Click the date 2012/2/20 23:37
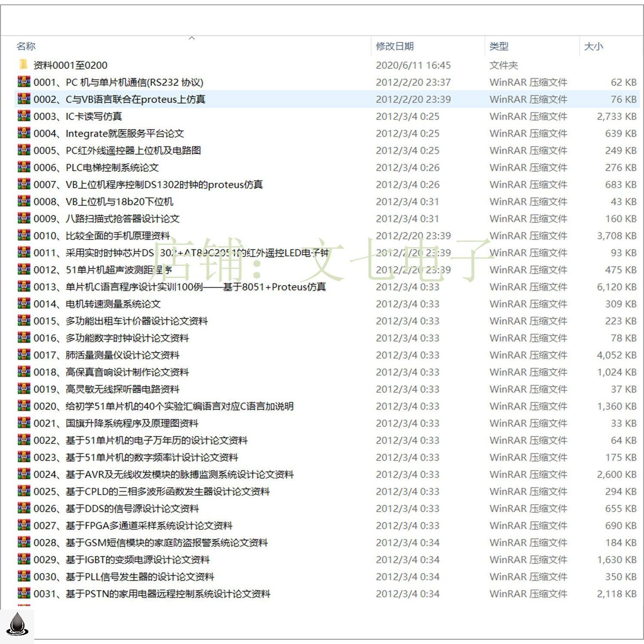This screenshot has height=644, width=644. pos(413,82)
